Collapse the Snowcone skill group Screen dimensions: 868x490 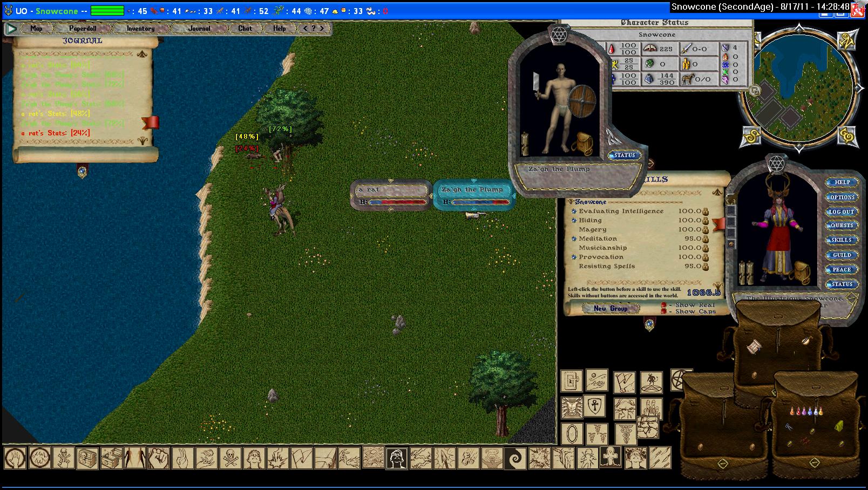pos(571,202)
